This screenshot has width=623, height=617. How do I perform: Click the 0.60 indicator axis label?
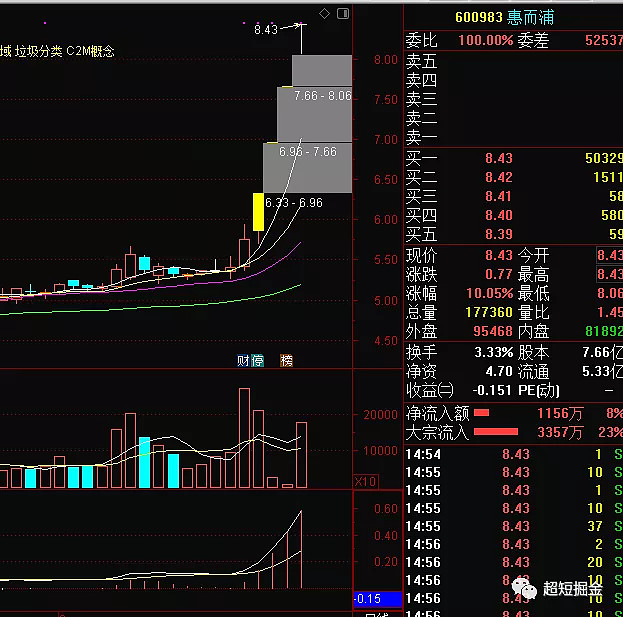(385, 509)
